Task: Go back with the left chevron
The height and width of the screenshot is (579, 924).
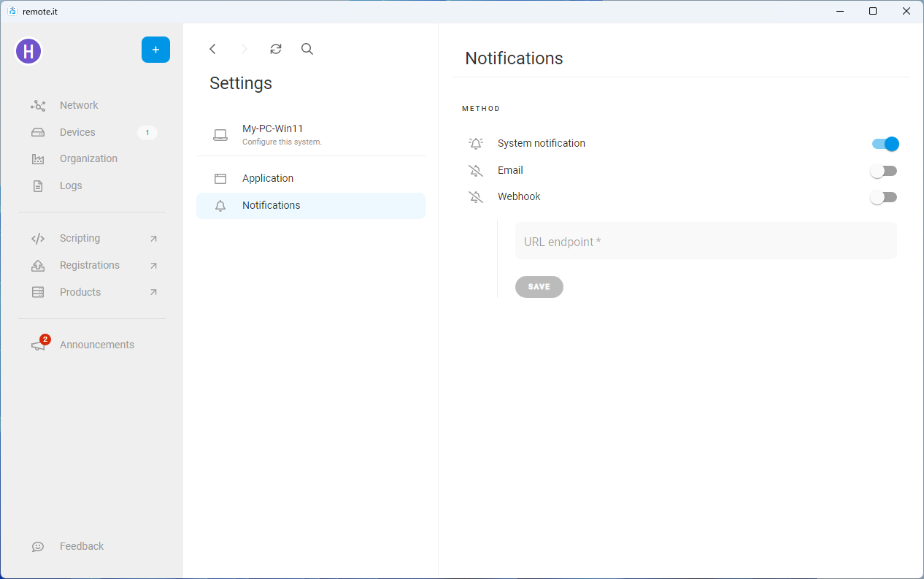Action: [212, 49]
